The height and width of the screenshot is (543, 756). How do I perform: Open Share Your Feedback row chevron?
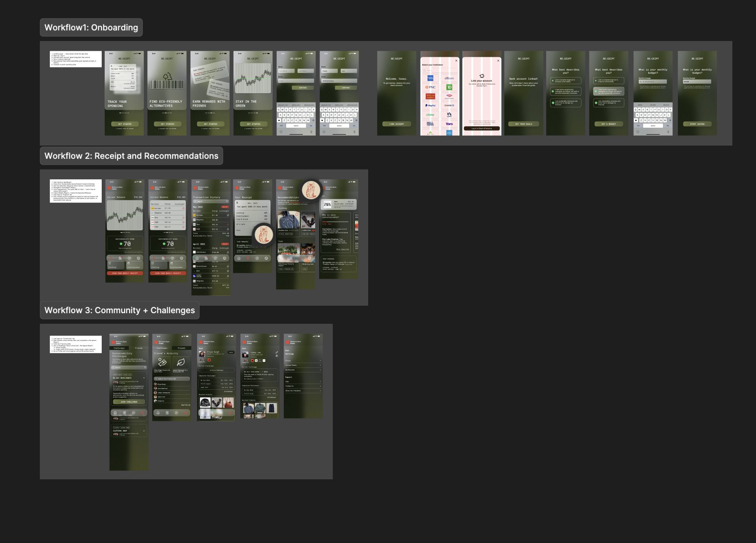(x=320, y=391)
